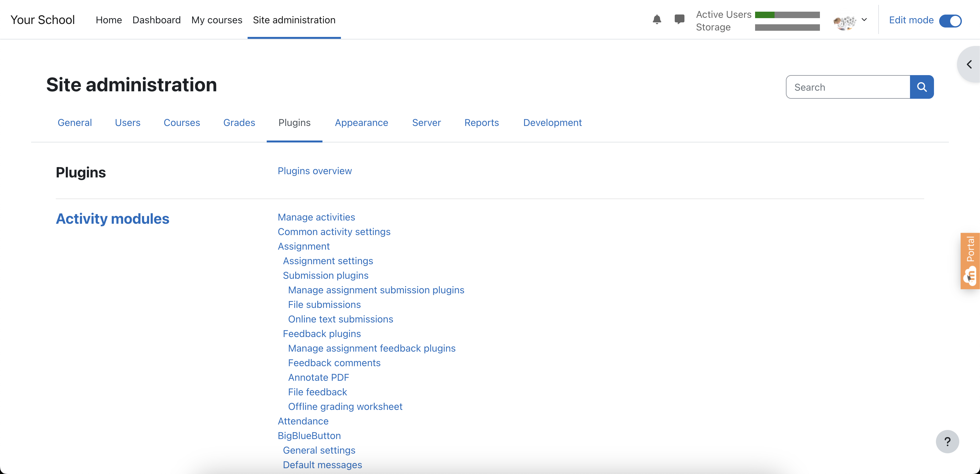
Task: Open Assignment settings link
Action: pos(328,261)
